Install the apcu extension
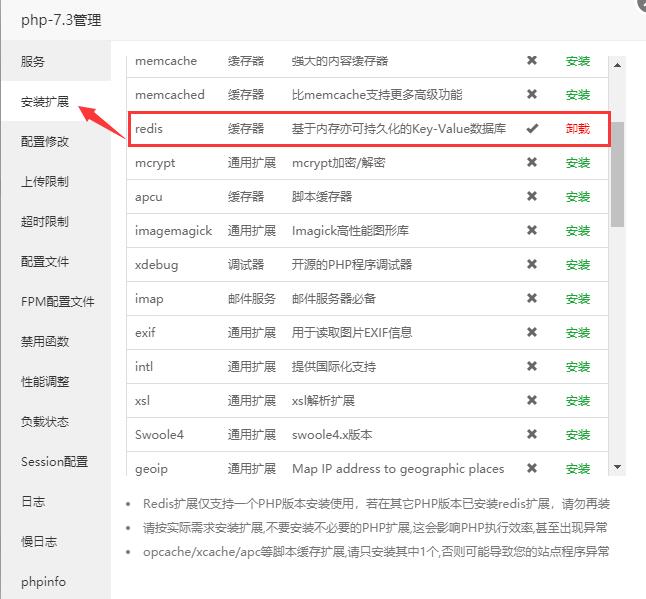This screenshot has width=646, height=599. [x=578, y=197]
